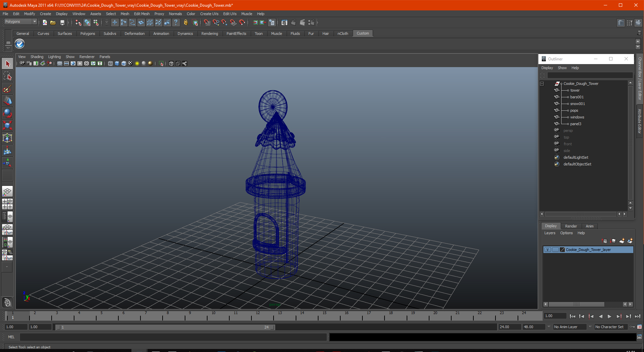Toggle viewport grid display icon

[60, 63]
